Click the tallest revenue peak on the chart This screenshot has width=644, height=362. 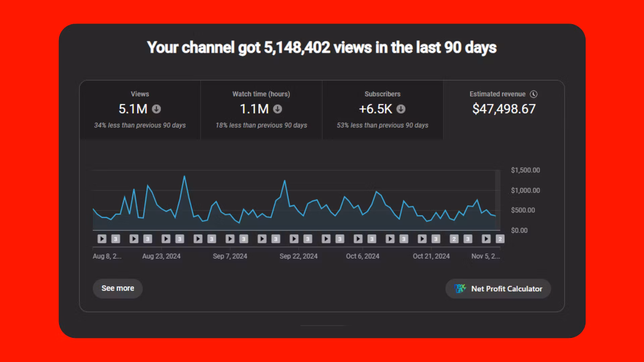point(184,176)
